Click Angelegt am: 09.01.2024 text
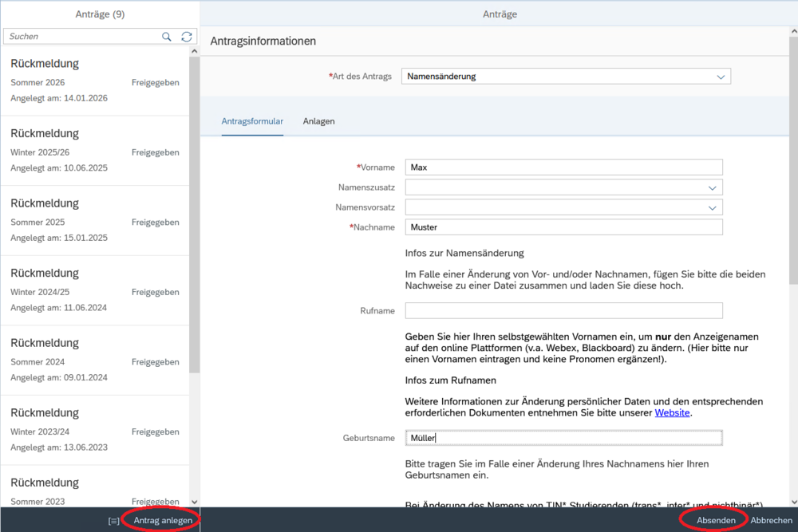This screenshot has height=532, width=798. click(x=59, y=377)
